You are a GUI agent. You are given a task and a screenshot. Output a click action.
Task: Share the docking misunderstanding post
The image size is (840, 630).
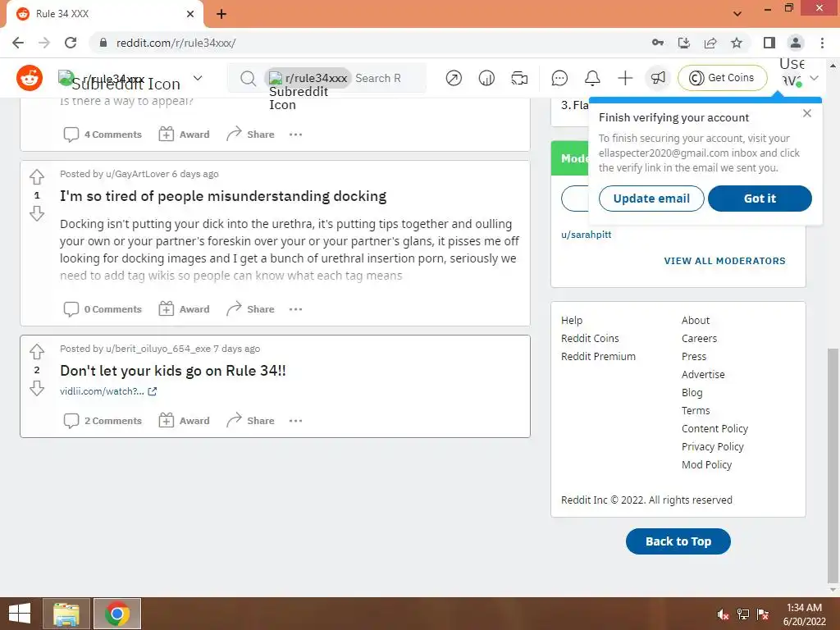pyautogui.click(x=250, y=309)
